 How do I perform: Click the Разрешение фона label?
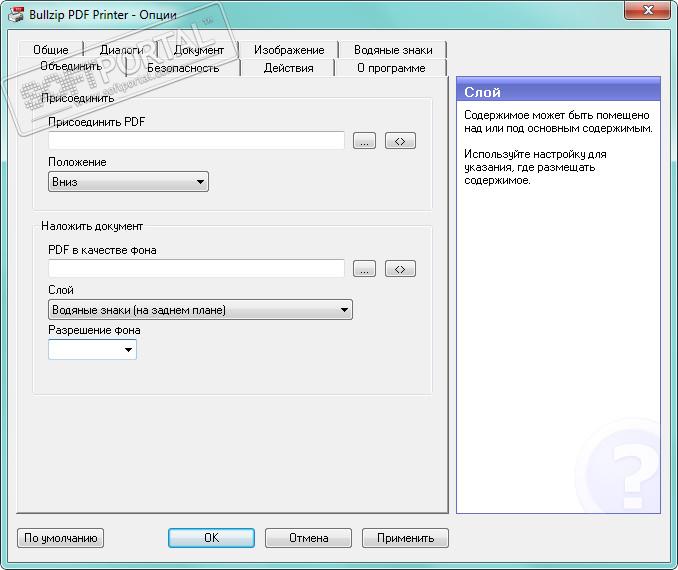pos(94,330)
